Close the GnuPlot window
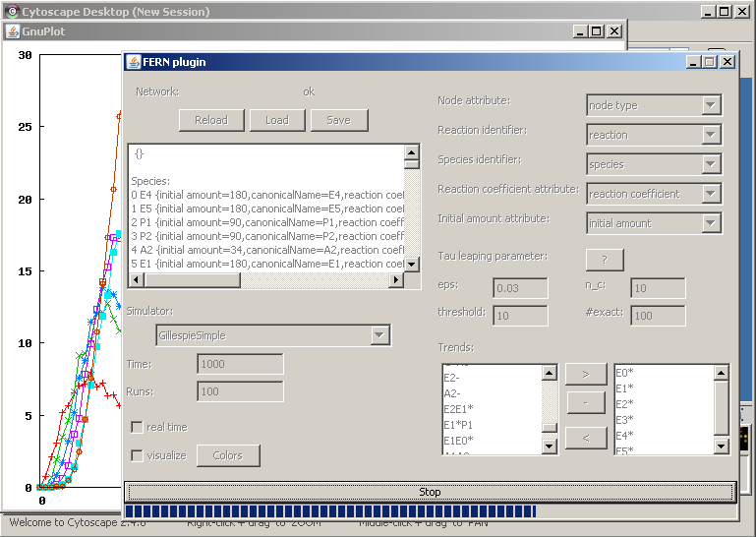756x537 pixels. (614, 31)
